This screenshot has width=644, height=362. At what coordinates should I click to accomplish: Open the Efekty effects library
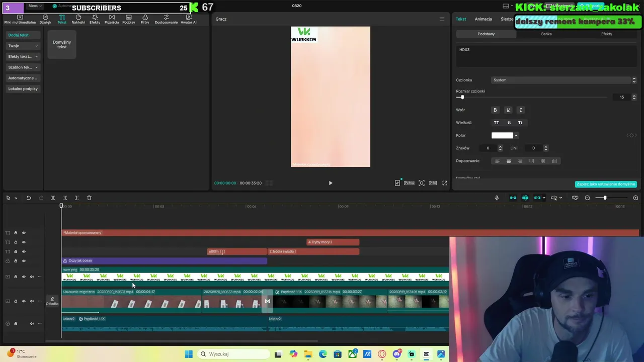click(95, 19)
